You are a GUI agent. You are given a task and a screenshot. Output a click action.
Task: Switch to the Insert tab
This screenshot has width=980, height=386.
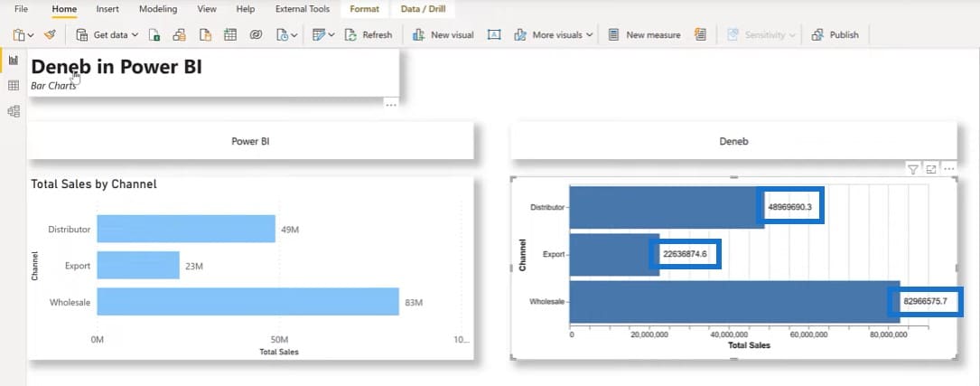point(107,9)
